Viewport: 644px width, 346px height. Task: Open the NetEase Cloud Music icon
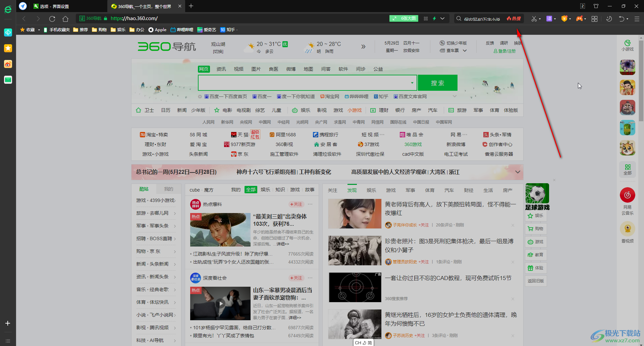point(627,195)
